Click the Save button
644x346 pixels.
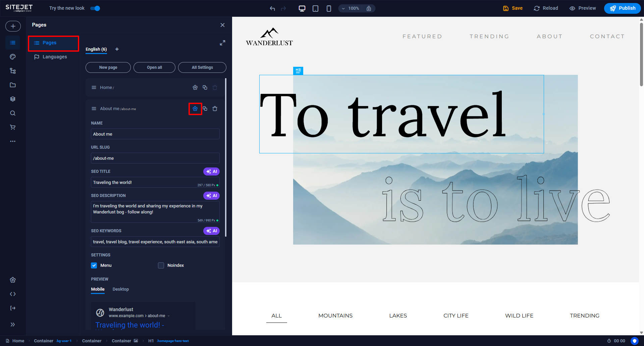pos(513,8)
